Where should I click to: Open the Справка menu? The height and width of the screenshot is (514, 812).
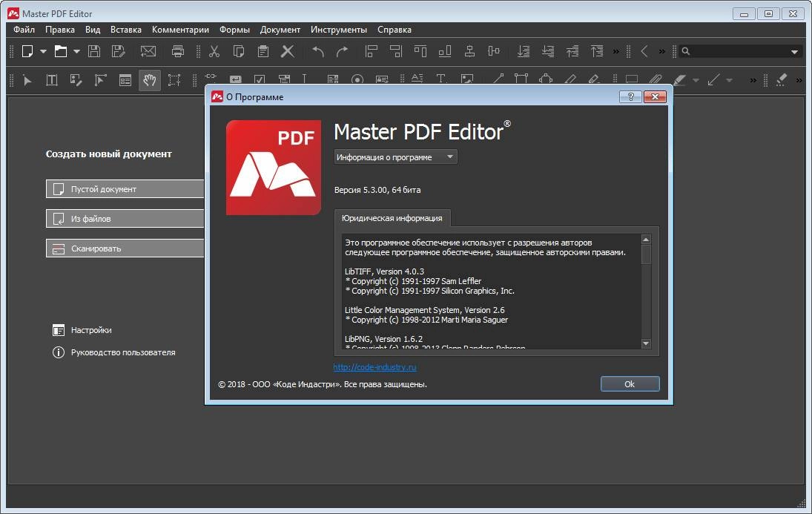coord(395,30)
